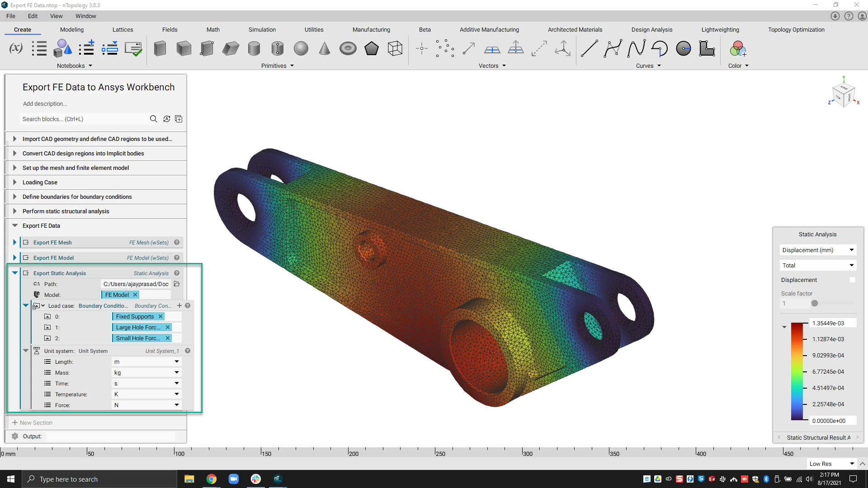Select the Sphere primitive icon

(x=301, y=48)
